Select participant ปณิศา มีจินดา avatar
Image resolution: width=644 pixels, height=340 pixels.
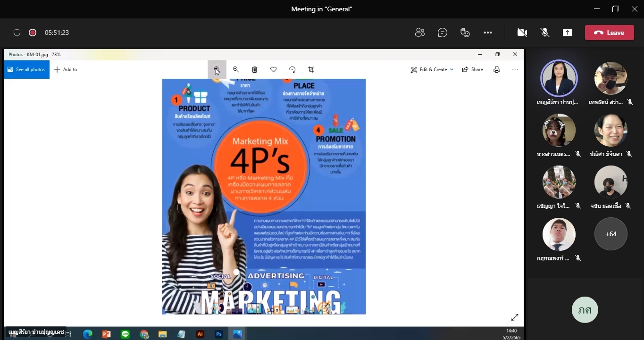pyautogui.click(x=611, y=130)
